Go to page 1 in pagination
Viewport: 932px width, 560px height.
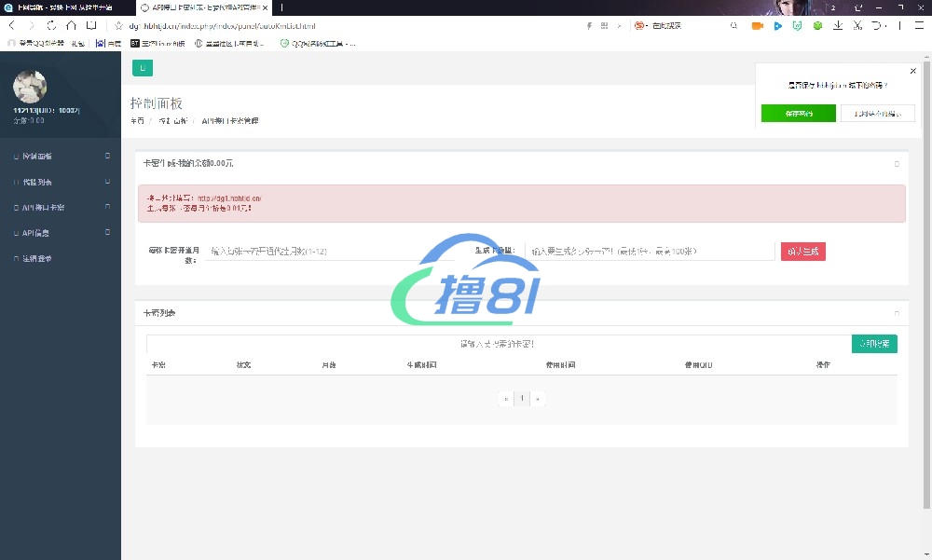[523, 399]
